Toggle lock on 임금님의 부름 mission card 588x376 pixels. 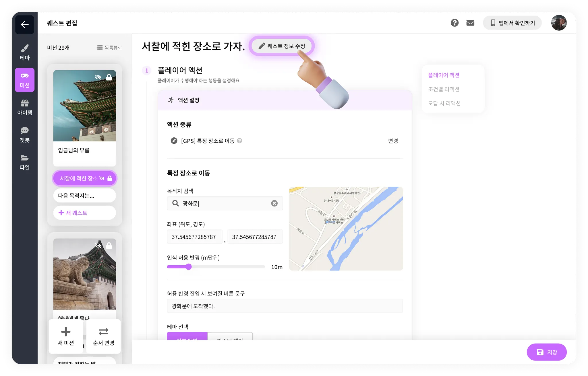109,77
